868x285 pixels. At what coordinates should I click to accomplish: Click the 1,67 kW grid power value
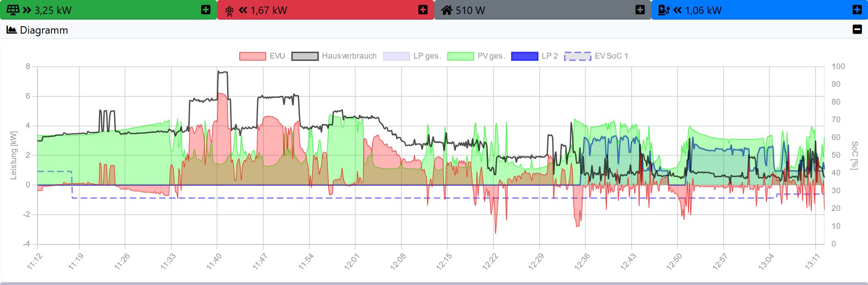click(x=269, y=10)
